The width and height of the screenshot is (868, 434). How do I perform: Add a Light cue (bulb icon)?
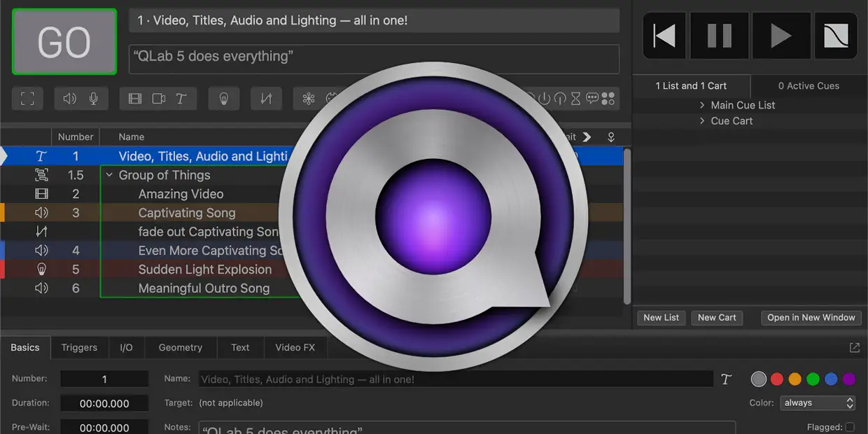[224, 99]
